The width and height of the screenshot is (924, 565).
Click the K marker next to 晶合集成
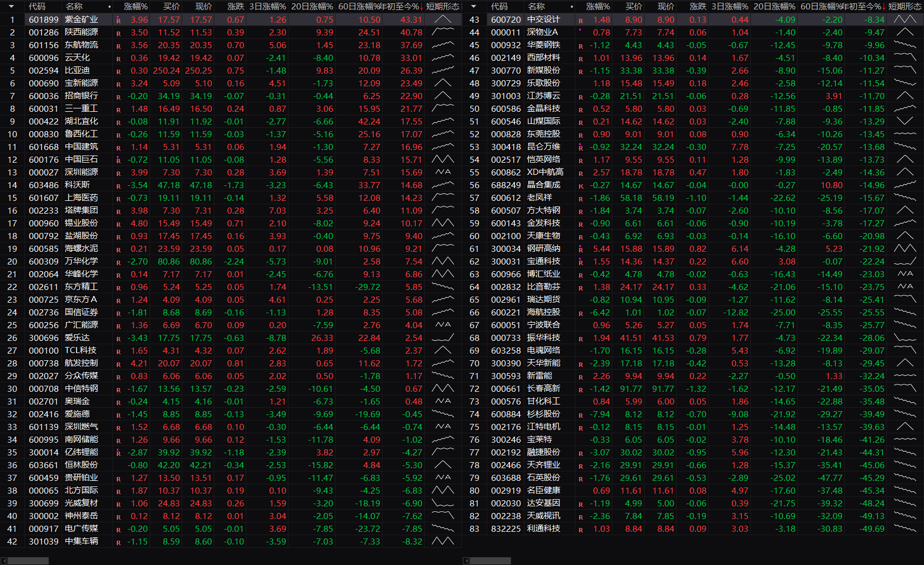581,186
